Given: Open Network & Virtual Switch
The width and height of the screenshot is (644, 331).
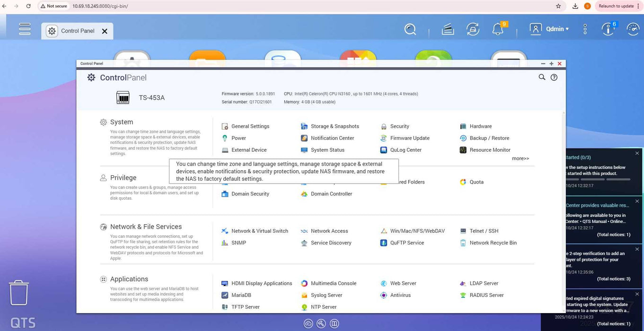Looking at the screenshot, I should (x=255, y=231).
